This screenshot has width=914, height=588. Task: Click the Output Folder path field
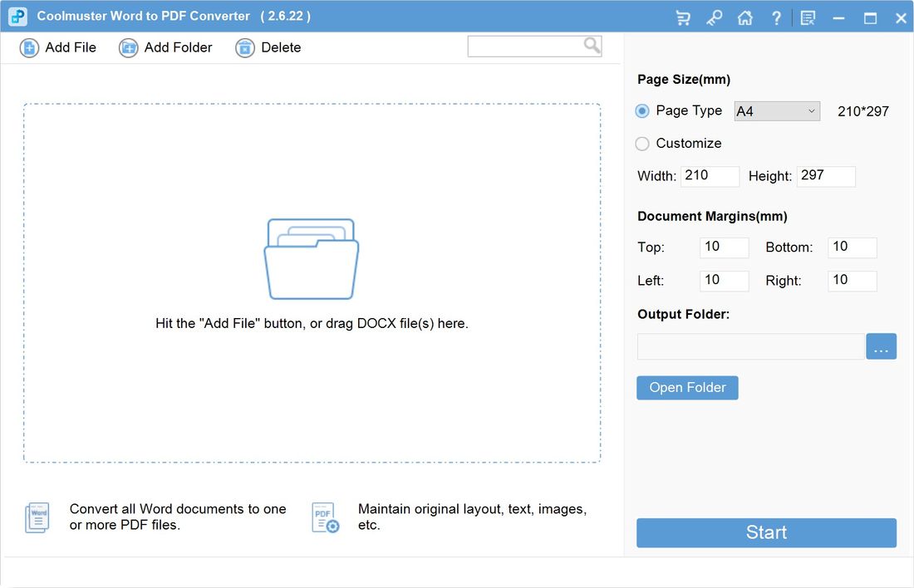click(748, 346)
